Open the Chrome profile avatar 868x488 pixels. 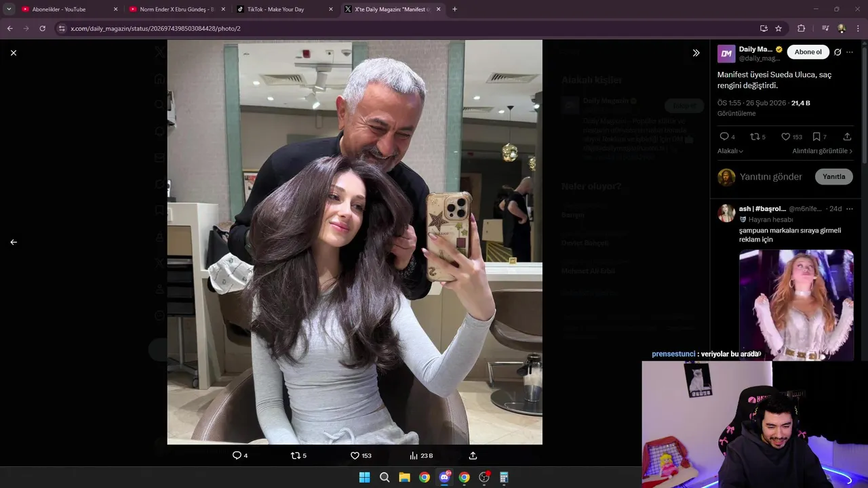[x=842, y=28]
